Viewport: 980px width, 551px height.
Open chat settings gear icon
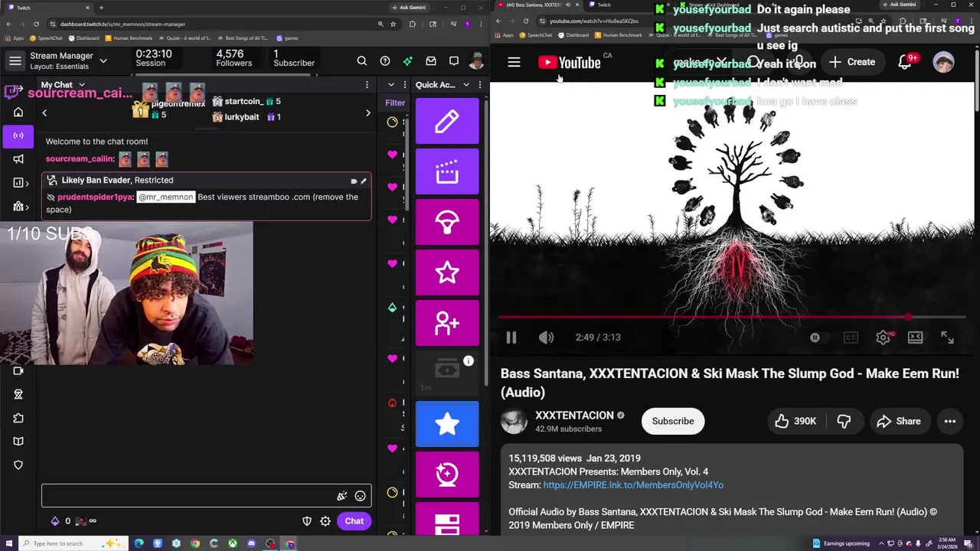coord(325,521)
